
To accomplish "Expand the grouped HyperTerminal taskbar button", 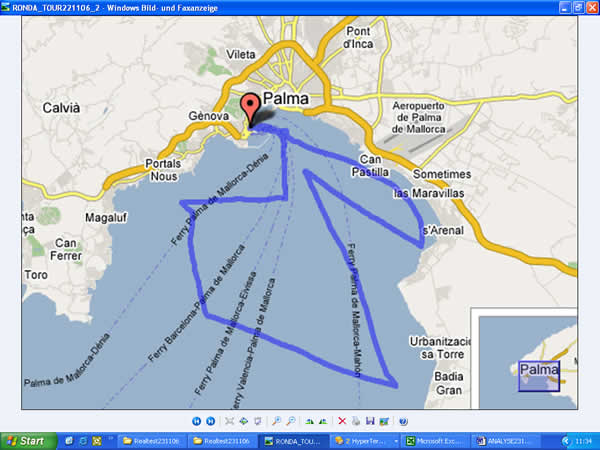I will click(364, 440).
